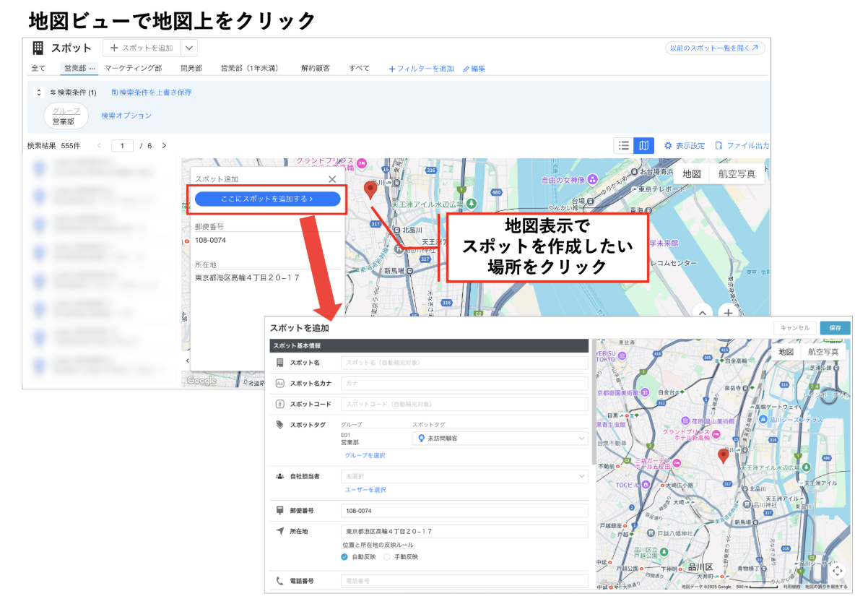Open dropdown arrow beside スポットを追加
The width and height of the screenshot is (868, 604).
(188, 48)
